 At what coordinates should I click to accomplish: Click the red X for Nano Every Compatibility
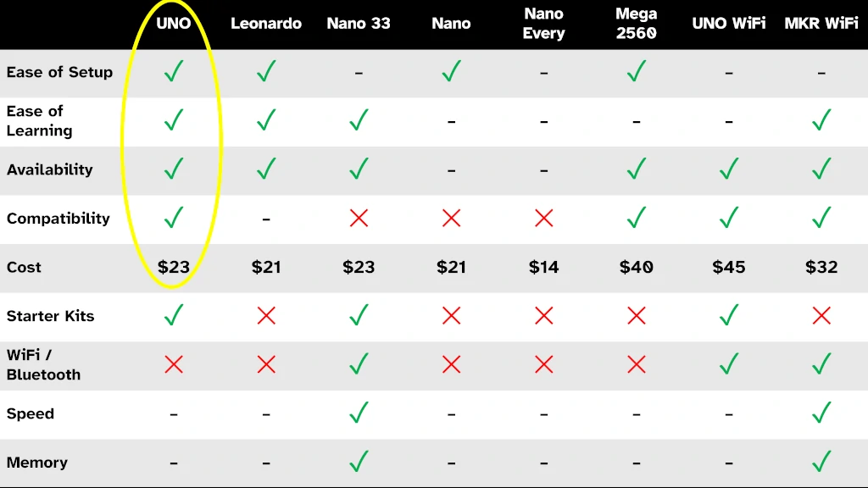[x=544, y=219]
